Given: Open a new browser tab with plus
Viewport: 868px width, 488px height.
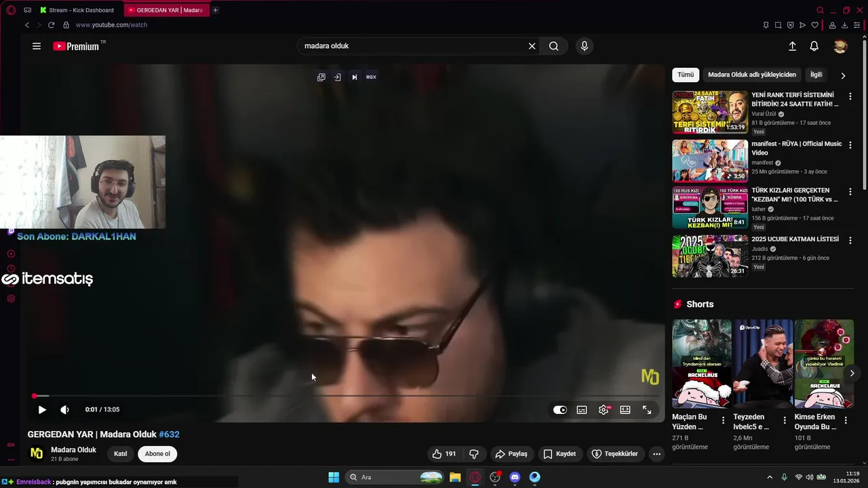Looking at the screenshot, I should tap(216, 10).
